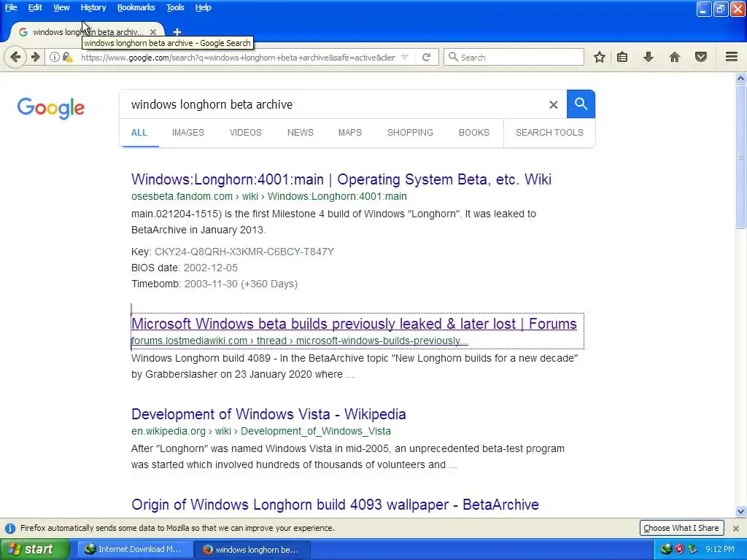Open the Tools menu
Screen dimensions: 747x560
[x=175, y=7]
